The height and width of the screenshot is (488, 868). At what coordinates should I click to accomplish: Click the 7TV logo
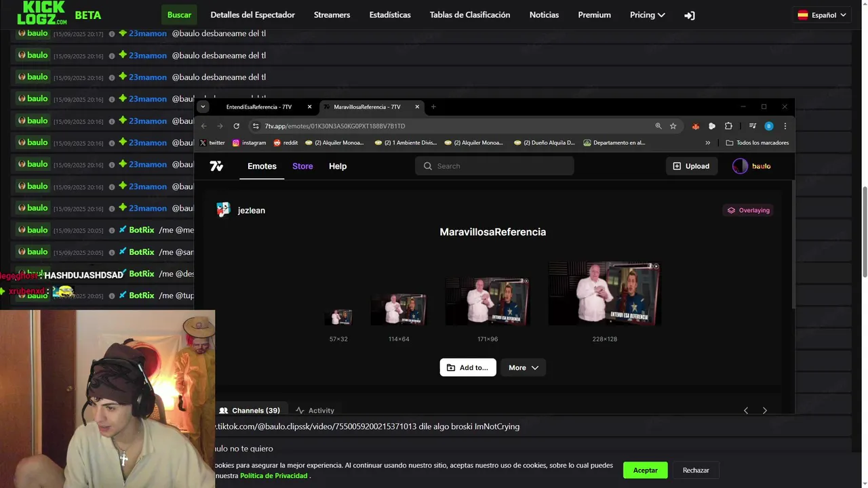216,166
